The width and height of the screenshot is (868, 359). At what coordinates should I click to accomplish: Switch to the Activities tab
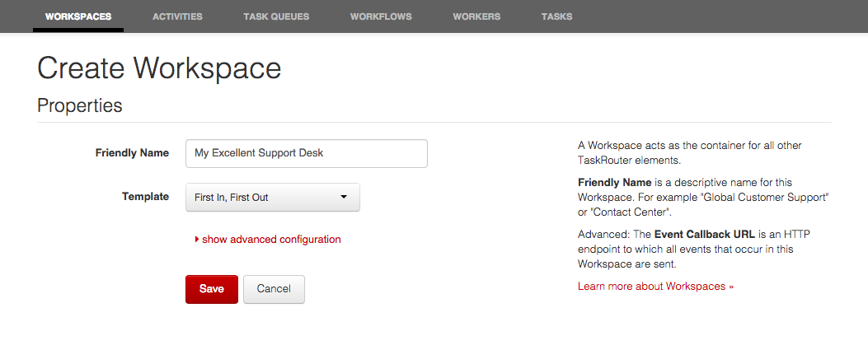[x=177, y=16]
